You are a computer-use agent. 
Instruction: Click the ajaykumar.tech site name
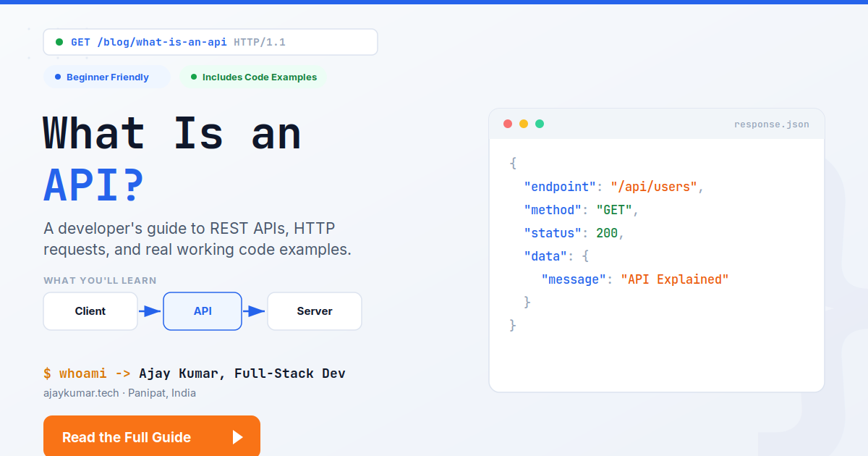[80, 393]
